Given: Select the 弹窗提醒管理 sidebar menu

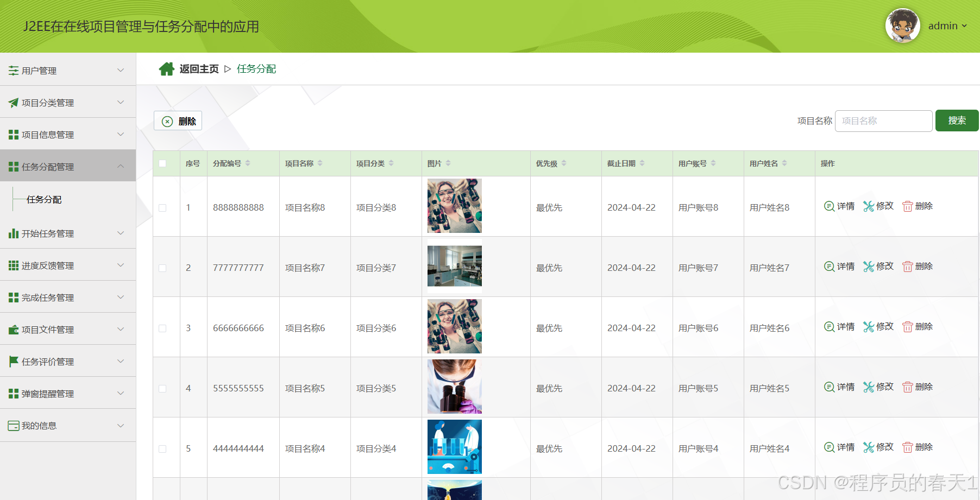Looking at the screenshot, I should (68, 393).
